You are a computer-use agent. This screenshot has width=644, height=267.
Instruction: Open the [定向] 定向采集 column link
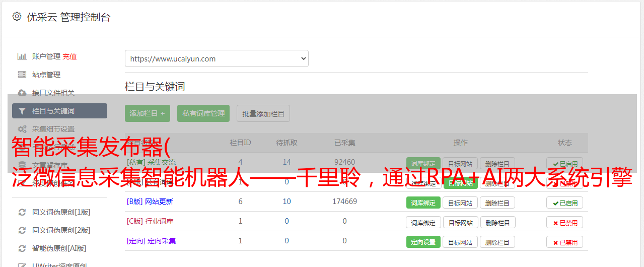pyautogui.click(x=152, y=241)
